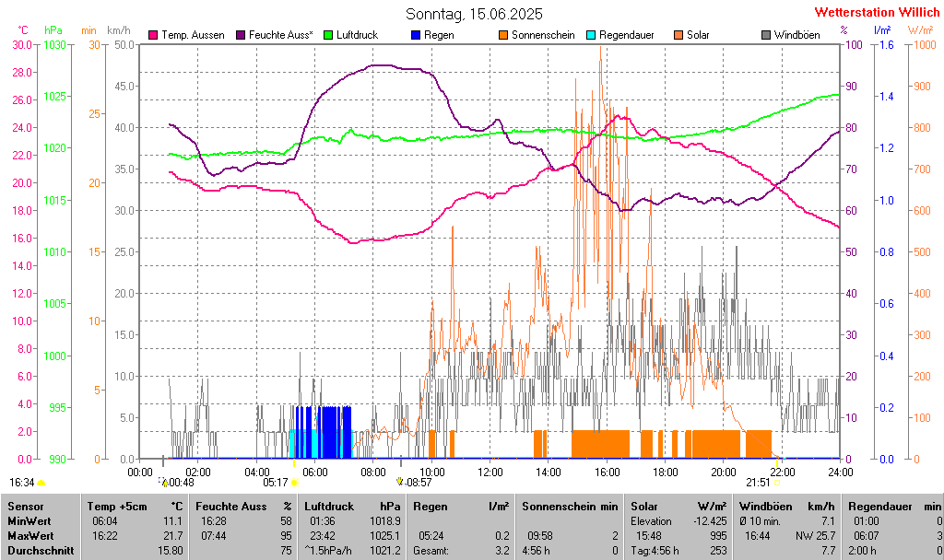944x560 pixels.
Task: Click the 'Temp. Aussen' legend label
Action: [193, 36]
